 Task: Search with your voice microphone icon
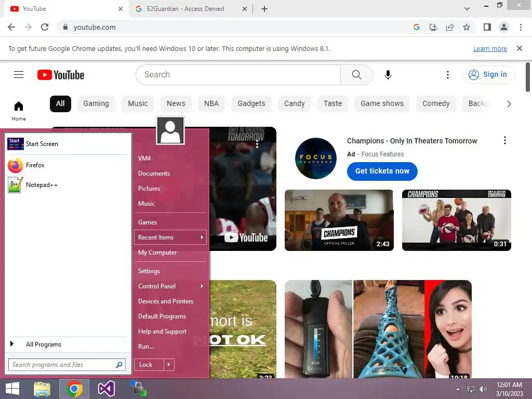[x=388, y=75]
